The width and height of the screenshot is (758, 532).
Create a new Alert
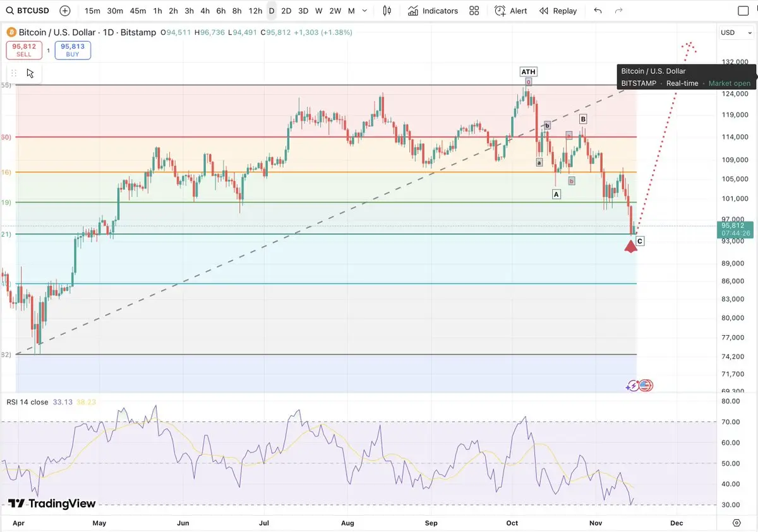pyautogui.click(x=511, y=11)
